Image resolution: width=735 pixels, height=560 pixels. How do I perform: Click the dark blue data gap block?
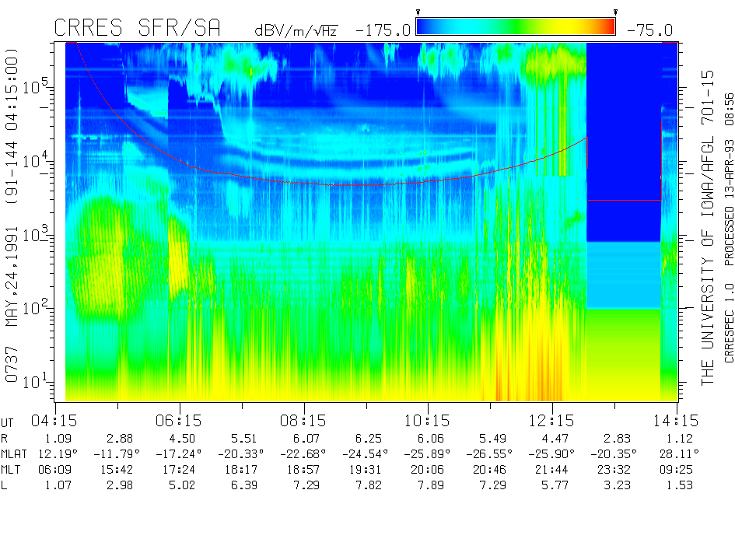622,140
